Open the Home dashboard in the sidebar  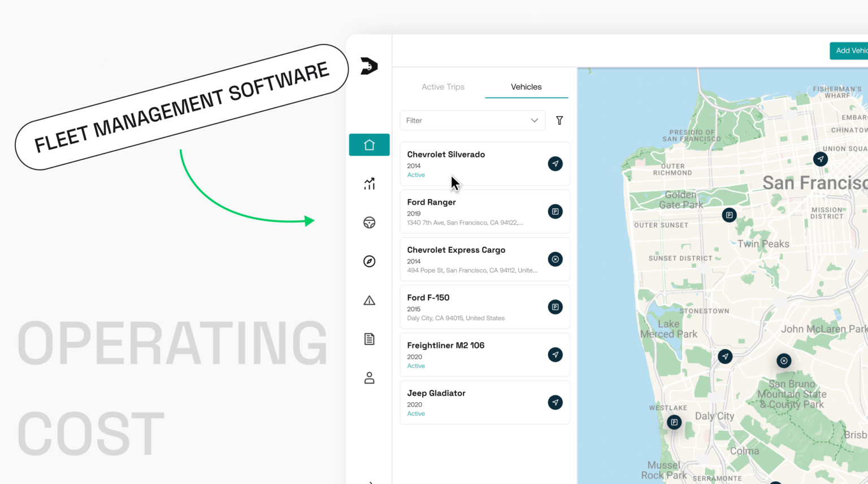click(x=369, y=145)
